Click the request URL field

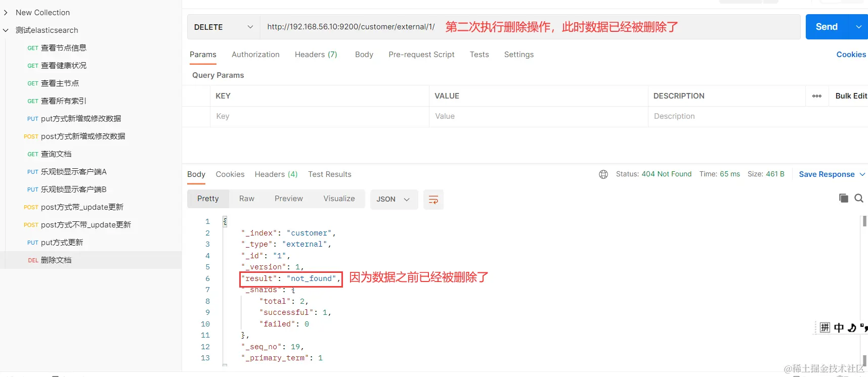[530, 27]
